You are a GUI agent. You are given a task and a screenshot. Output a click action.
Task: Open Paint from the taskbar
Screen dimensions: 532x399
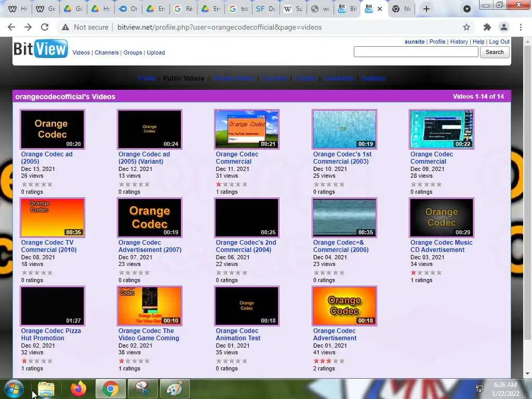pyautogui.click(x=175, y=389)
